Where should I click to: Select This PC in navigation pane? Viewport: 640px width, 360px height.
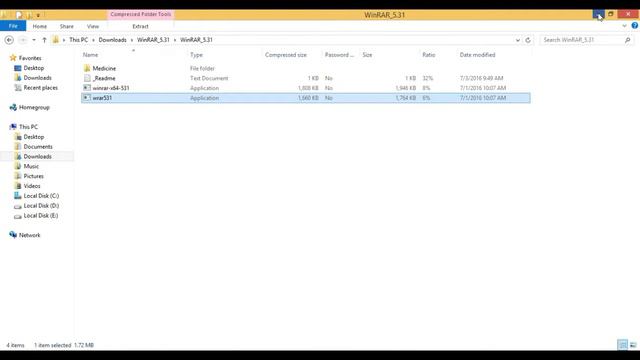(x=28, y=127)
